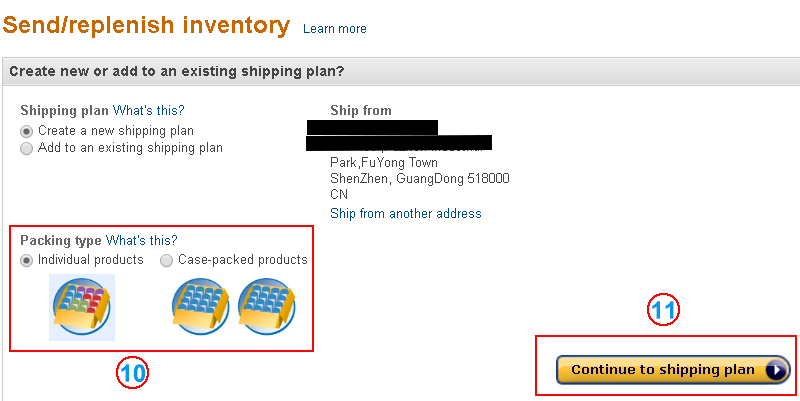The width and height of the screenshot is (800, 401).
Task: Click the Send/replenish inventory page heading
Action: click(148, 24)
